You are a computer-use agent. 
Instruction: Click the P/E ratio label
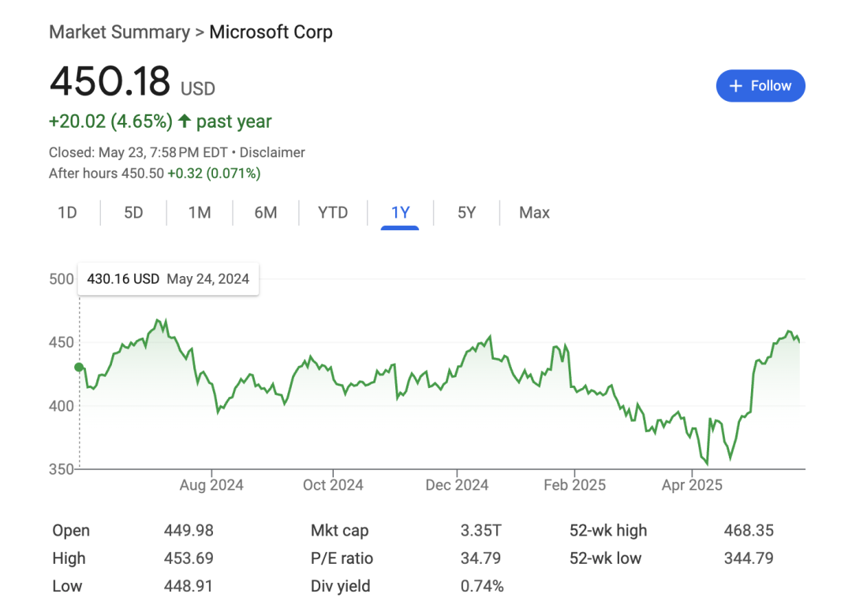[342, 558]
